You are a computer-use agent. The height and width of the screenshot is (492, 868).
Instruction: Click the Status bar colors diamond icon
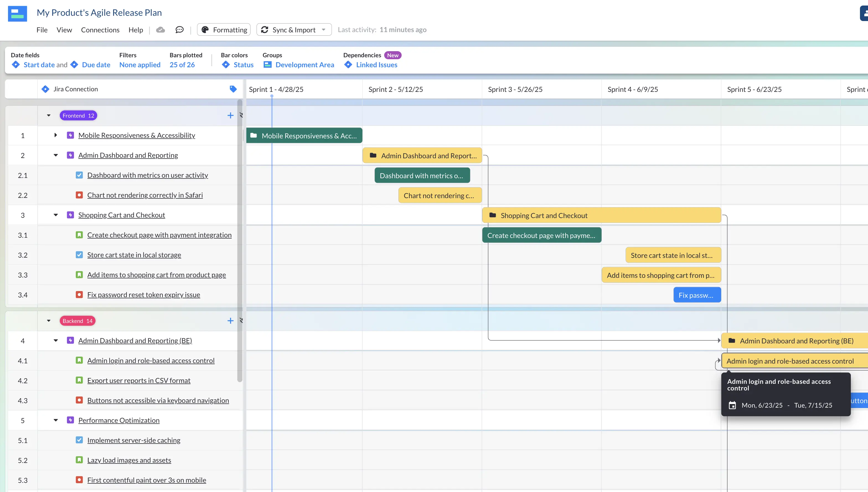(x=226, y=64)
